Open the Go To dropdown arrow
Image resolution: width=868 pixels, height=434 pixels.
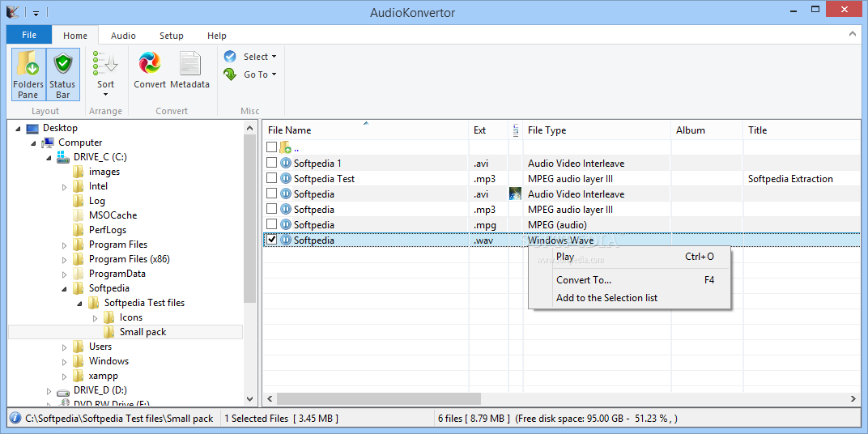274,74
